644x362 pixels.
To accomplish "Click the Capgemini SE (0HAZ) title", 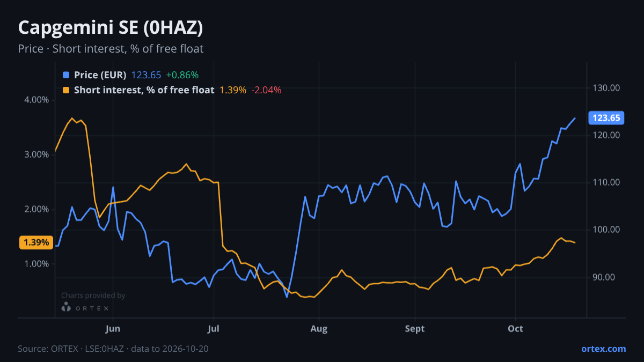I will (x=111, y=28).
